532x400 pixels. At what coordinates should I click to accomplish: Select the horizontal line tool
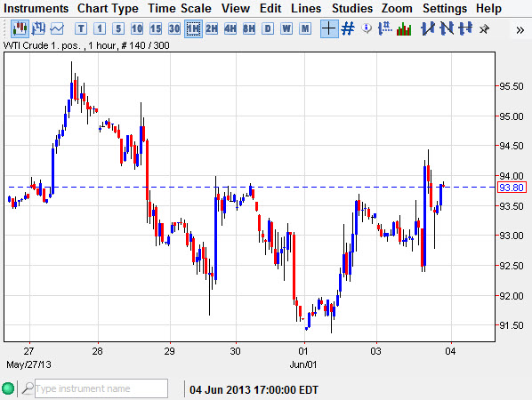(x=465, y=28)
